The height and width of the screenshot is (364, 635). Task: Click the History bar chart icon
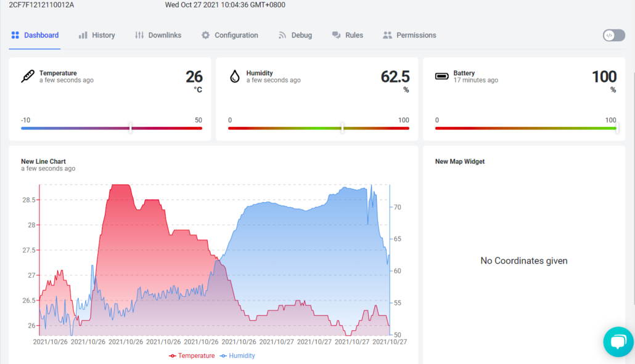tap(83, 36)
